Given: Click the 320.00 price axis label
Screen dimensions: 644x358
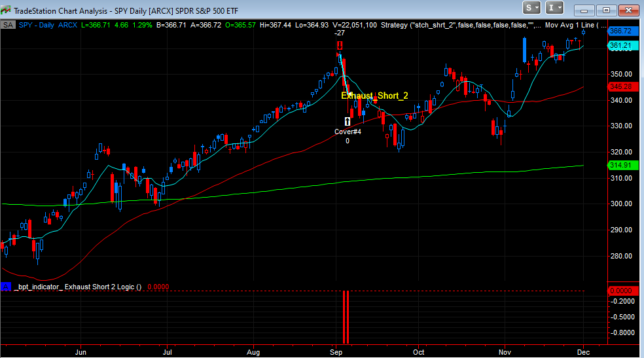Looking at the screenshot, I should 621,152.
